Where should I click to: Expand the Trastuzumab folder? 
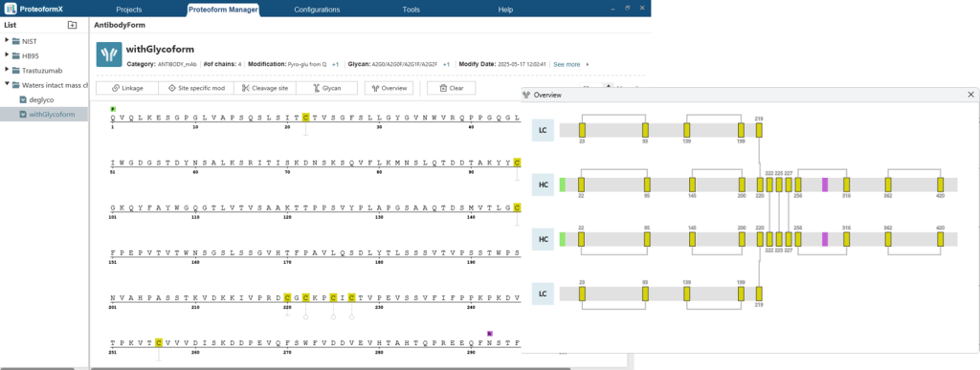[x=8, y=70]
